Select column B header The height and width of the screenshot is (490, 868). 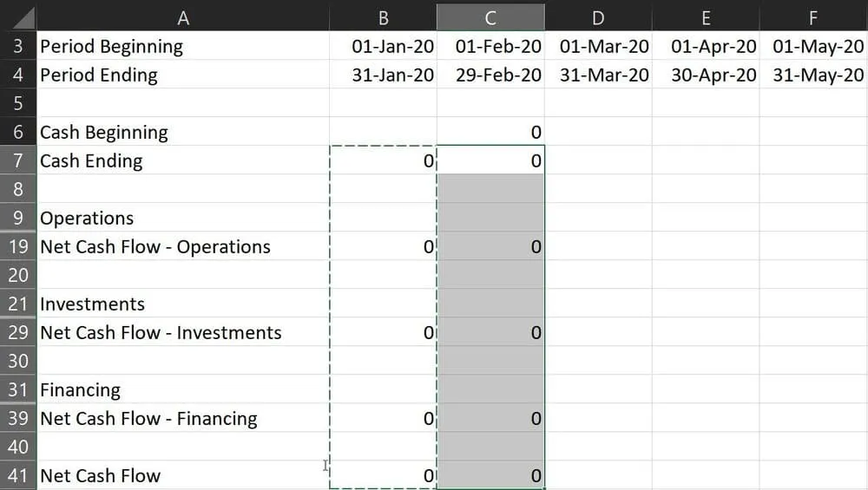tap(384, 17)
